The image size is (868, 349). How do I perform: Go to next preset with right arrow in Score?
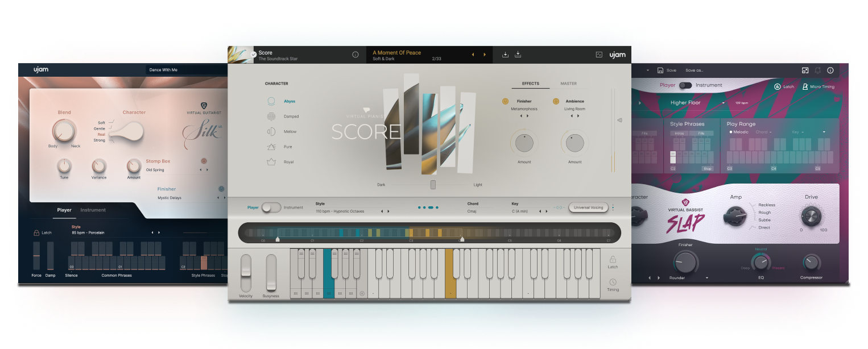(x=485, y=55)
